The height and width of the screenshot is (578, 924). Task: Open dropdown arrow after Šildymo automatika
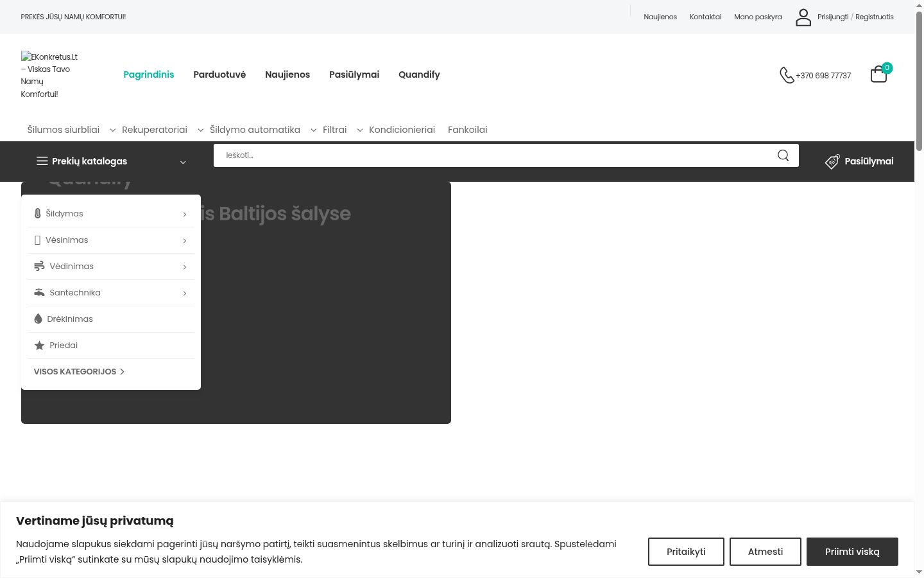(314, 130)
